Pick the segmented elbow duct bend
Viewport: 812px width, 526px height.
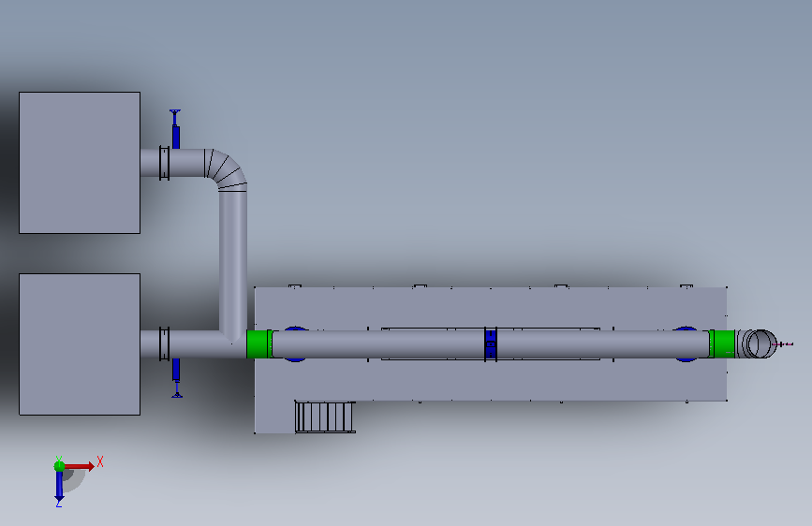click(x=226, y=169)
